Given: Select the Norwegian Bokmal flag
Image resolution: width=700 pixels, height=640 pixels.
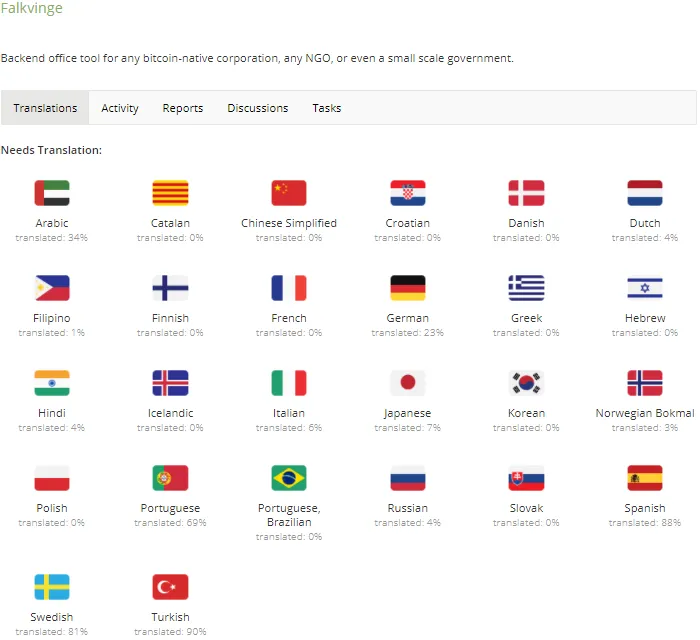Looking at the screenshot, I should pyautogui.click(x=645, y=383).
